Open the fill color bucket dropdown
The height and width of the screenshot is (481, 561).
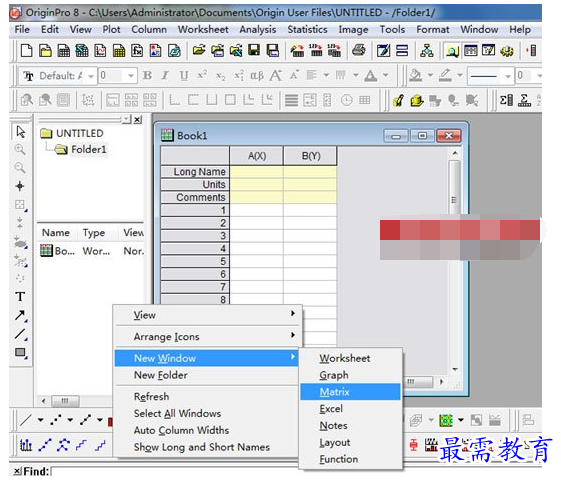[x=430, y=76]
